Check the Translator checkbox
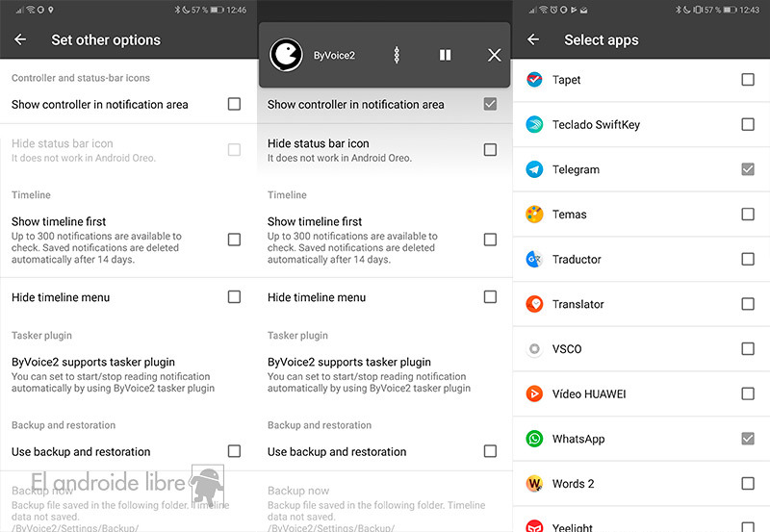 748,304
